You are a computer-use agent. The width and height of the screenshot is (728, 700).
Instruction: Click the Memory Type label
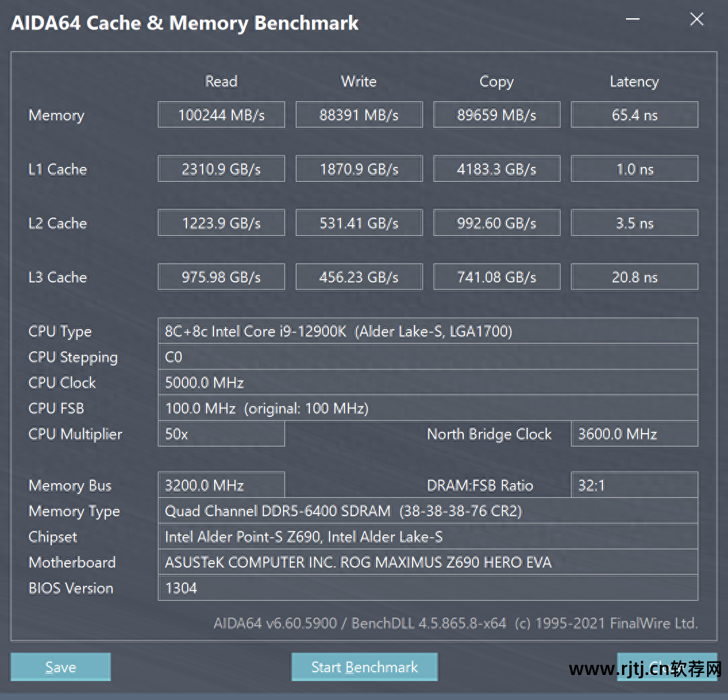(74, 511)
